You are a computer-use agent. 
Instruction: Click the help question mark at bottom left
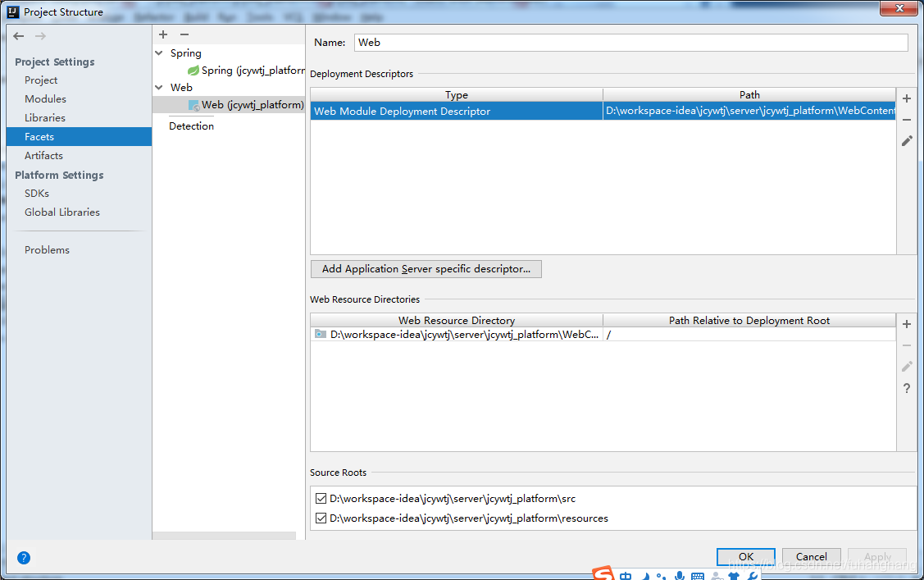click(x=23, y=557)
